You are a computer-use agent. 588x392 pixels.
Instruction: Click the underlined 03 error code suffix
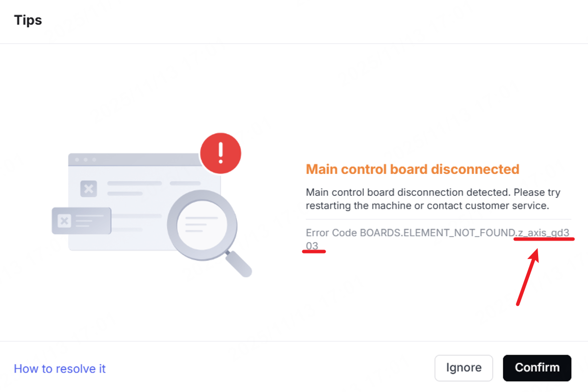coord(312,246)
